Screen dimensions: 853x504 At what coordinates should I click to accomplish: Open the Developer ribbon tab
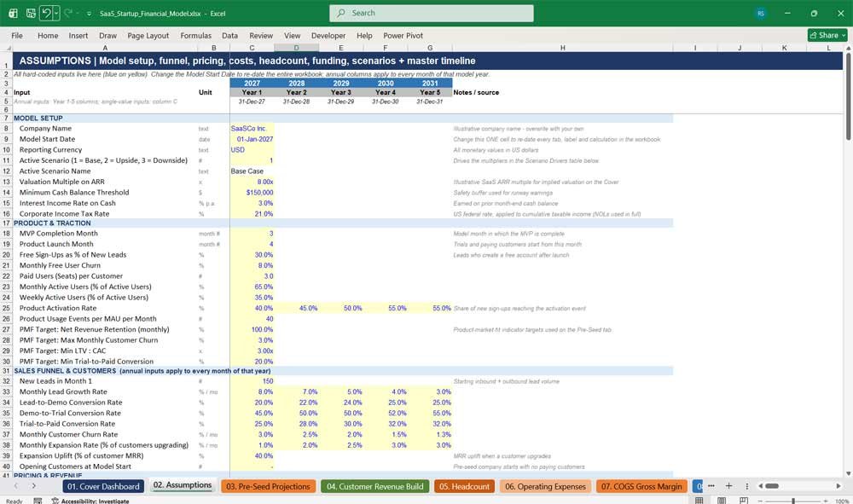[x=328, y=35]
